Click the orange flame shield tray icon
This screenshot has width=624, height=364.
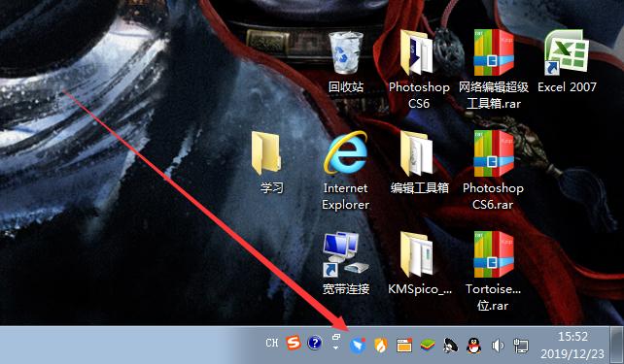[x=381, y=346]
